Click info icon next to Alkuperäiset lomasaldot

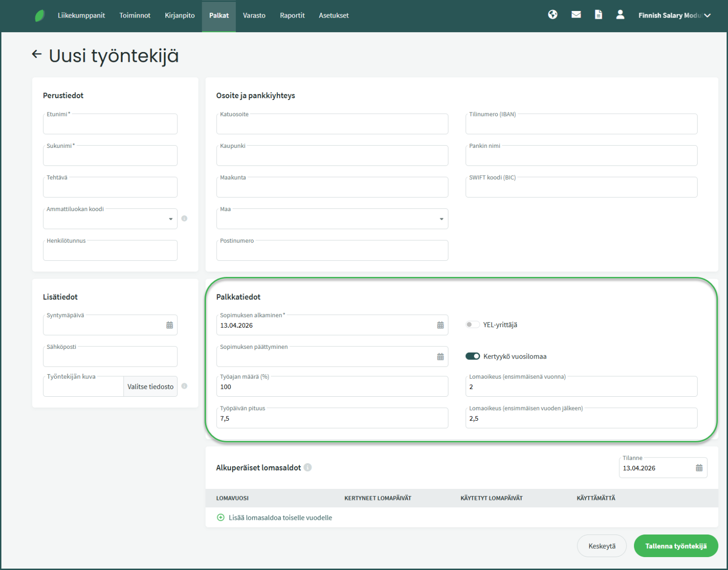point(308,467)
